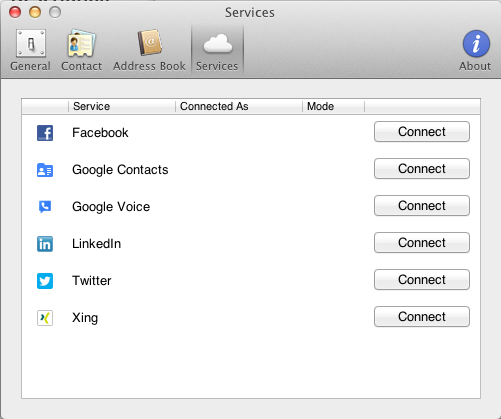The width and height of the screenshot is (501, 419).
Task: Connect the Google Voice account
Action: pyautogui.click(x=422, y=206)
